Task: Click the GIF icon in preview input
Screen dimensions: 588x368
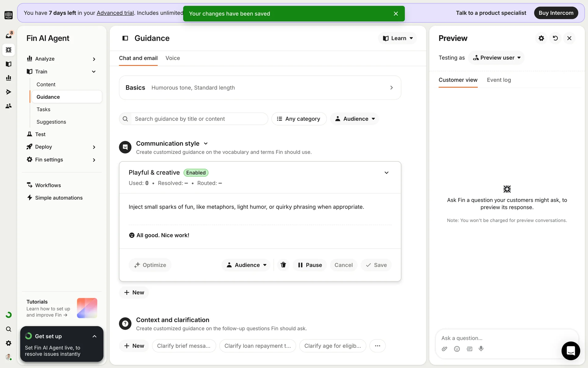Action: pos(469,349)
